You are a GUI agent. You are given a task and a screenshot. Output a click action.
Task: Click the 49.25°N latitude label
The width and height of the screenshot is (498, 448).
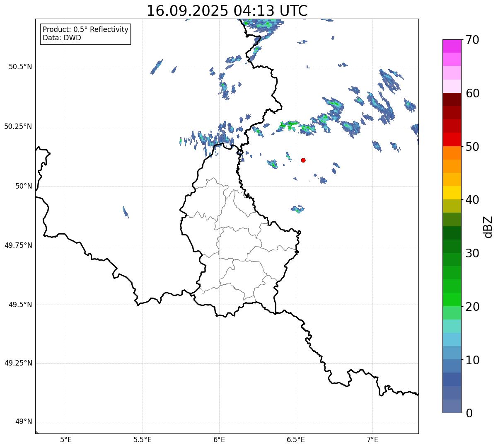[18, 363]
